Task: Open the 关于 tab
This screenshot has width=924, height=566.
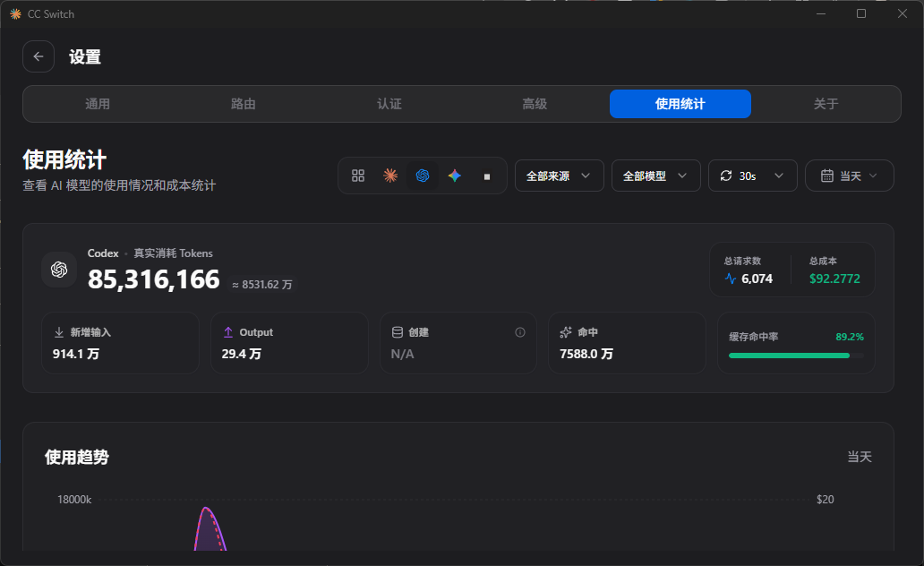Action: pos(826,104)
